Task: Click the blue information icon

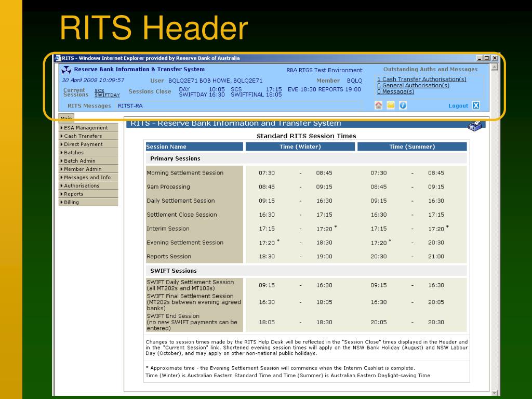Action: (x=403, y=105)
